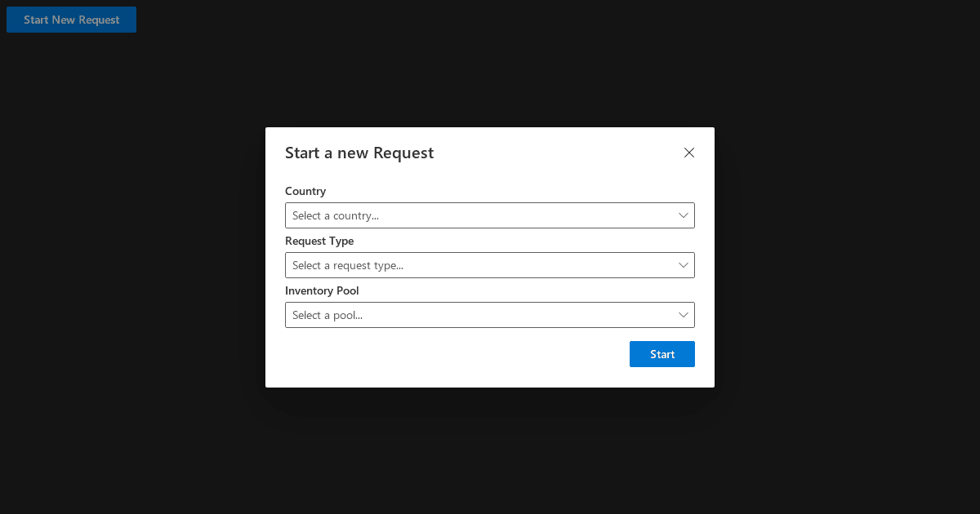Click the Request Type field label
This screenshot has height=514, width=980.
coord(319,241)
